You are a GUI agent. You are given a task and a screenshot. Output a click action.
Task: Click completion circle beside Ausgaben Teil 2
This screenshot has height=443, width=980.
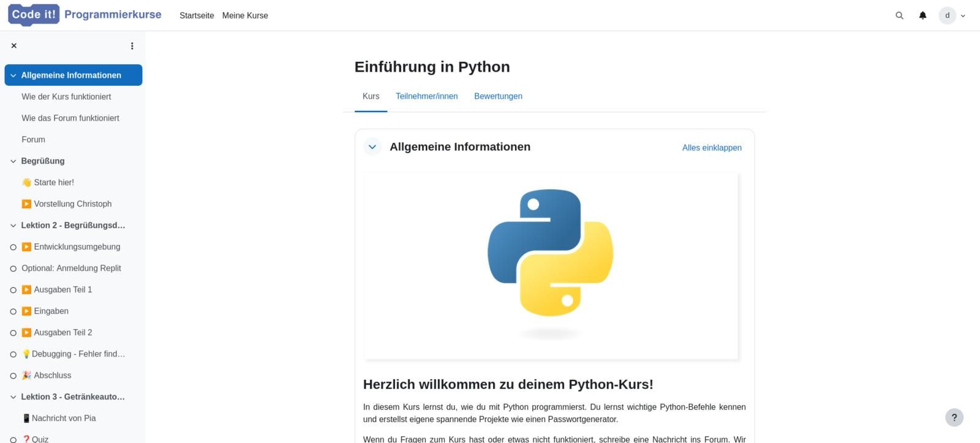pyautogui.click(x=13, y=333)
